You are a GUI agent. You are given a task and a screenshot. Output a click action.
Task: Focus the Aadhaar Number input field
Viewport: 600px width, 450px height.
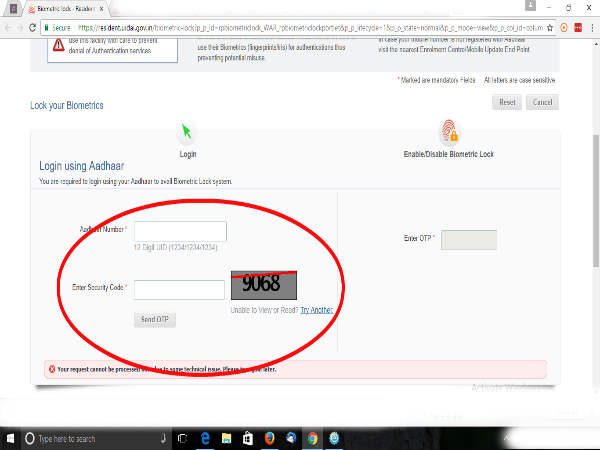[x=180, y=231]
